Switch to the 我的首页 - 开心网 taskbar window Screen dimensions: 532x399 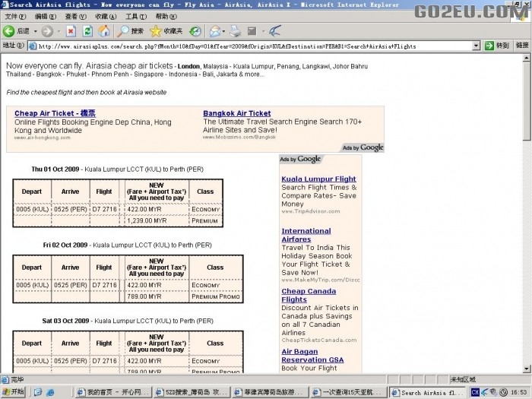pos(113,392)
